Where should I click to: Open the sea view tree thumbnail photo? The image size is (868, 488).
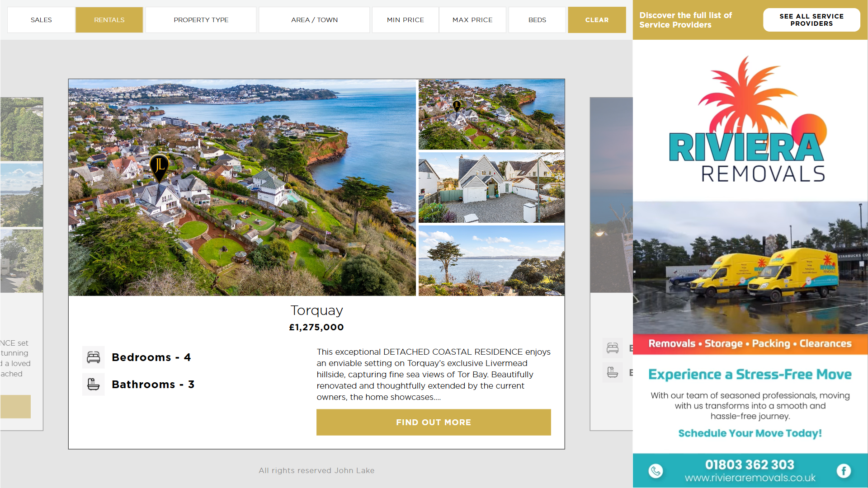(491, 261)
